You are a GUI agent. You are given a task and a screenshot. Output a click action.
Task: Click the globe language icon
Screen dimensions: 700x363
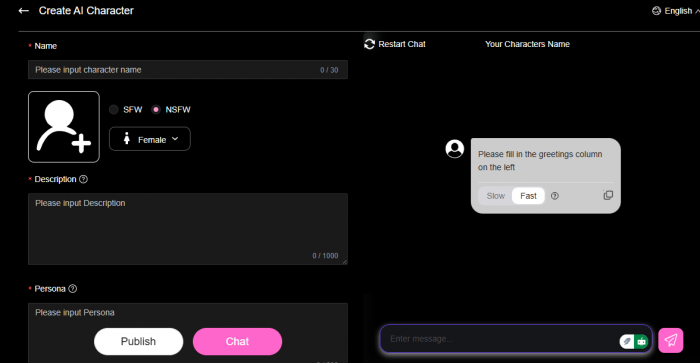656,11
